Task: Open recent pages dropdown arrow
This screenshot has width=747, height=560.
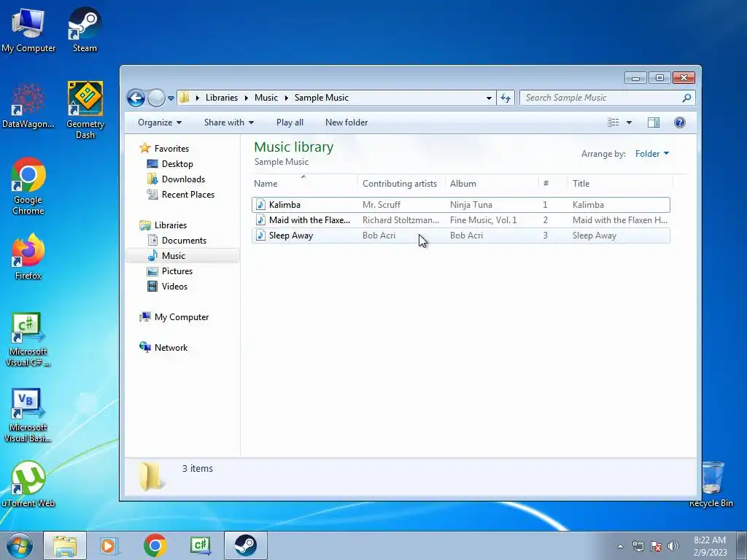Action: [171, 98]
